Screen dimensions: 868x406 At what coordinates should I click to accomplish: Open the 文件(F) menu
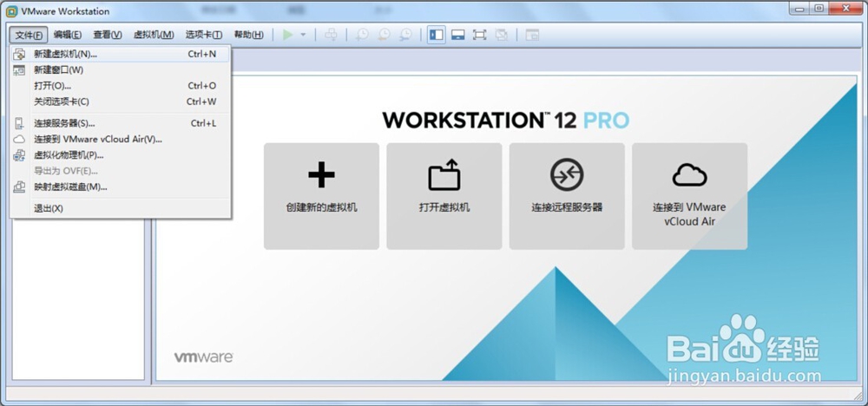pyautogui.click(x=29, y=35)
